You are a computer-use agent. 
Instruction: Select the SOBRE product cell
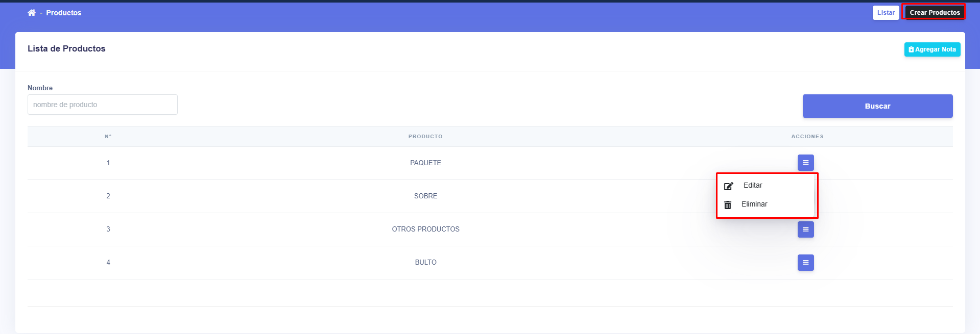coord(425,196)
